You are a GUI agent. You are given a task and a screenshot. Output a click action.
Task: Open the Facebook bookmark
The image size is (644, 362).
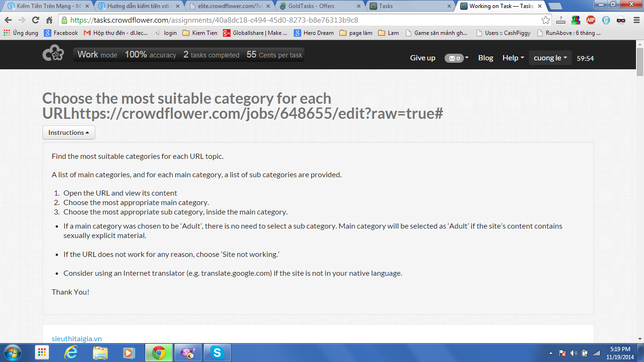click(61, 33)
